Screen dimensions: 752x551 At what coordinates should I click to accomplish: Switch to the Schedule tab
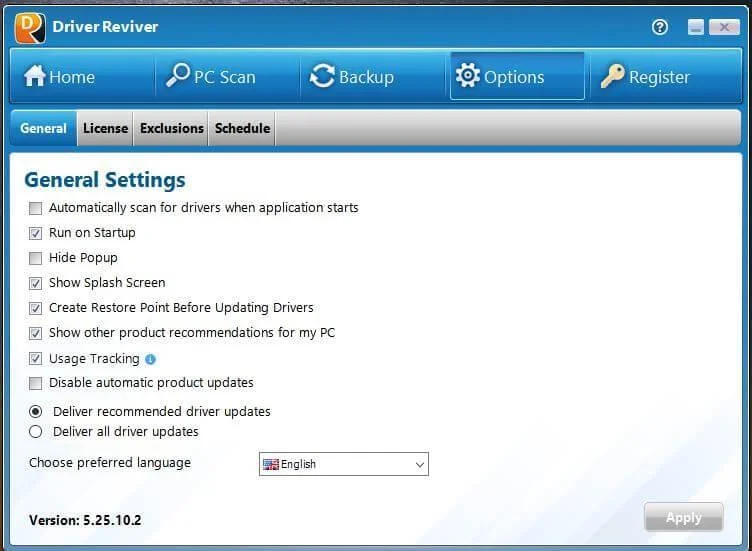tap(242, 128)
